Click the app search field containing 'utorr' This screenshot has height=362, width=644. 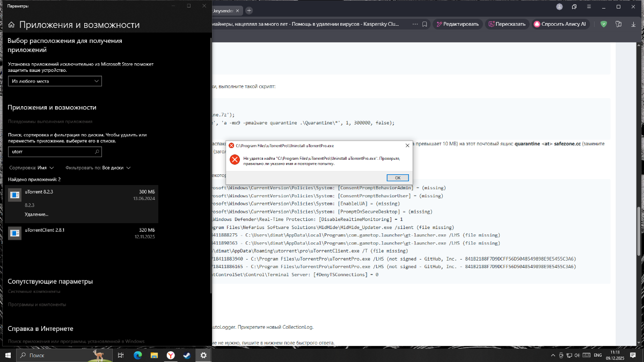[x=55, y=152]
